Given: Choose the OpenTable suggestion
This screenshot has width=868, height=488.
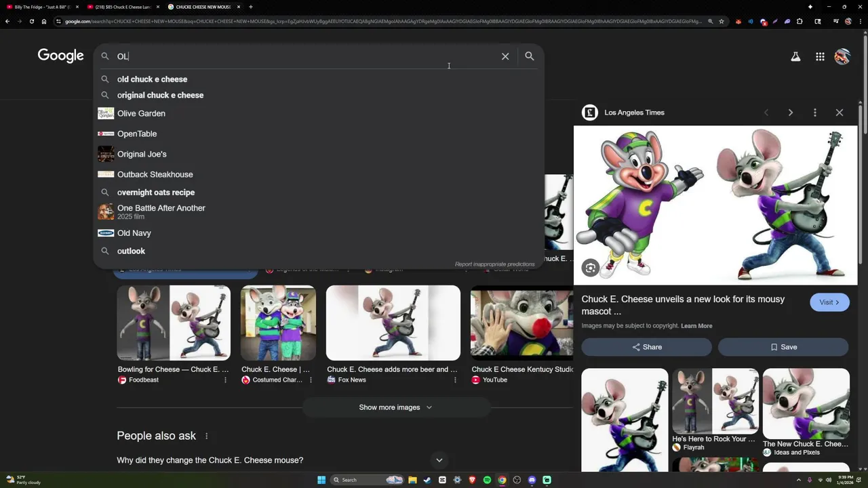Looking at the screenshot, I should pyautogui.click(x=319, y=134).
